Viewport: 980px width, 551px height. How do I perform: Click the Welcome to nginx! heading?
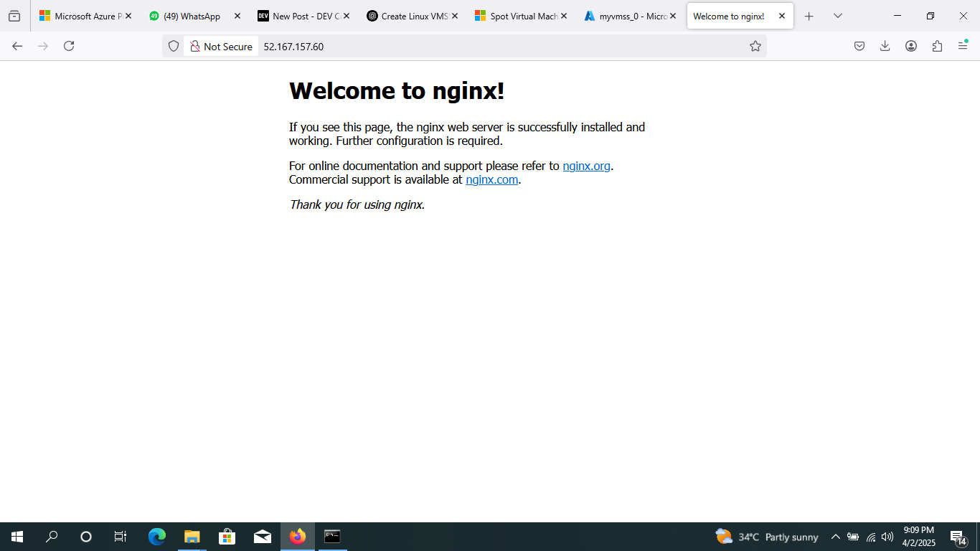tap(397, 90)
